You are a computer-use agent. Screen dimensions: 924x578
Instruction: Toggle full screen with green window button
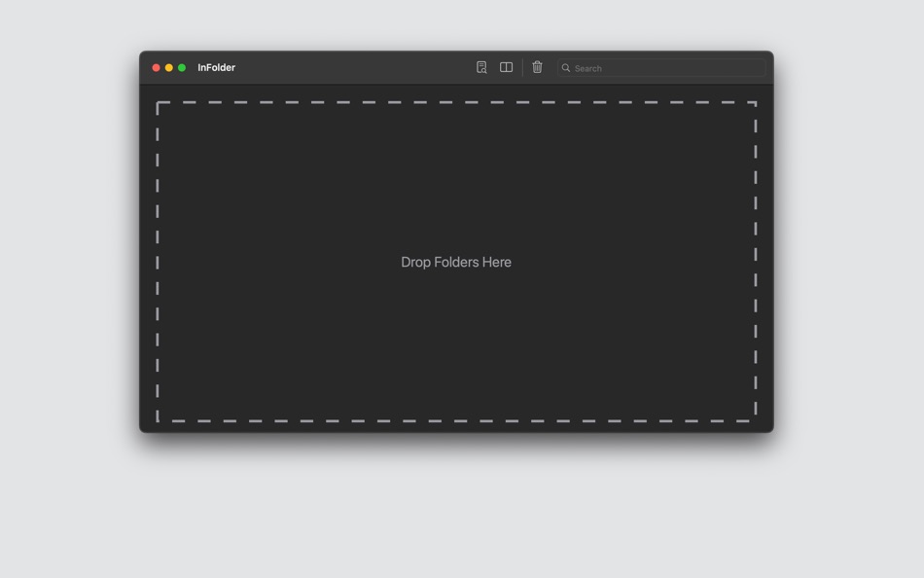[x=181, y=67]
